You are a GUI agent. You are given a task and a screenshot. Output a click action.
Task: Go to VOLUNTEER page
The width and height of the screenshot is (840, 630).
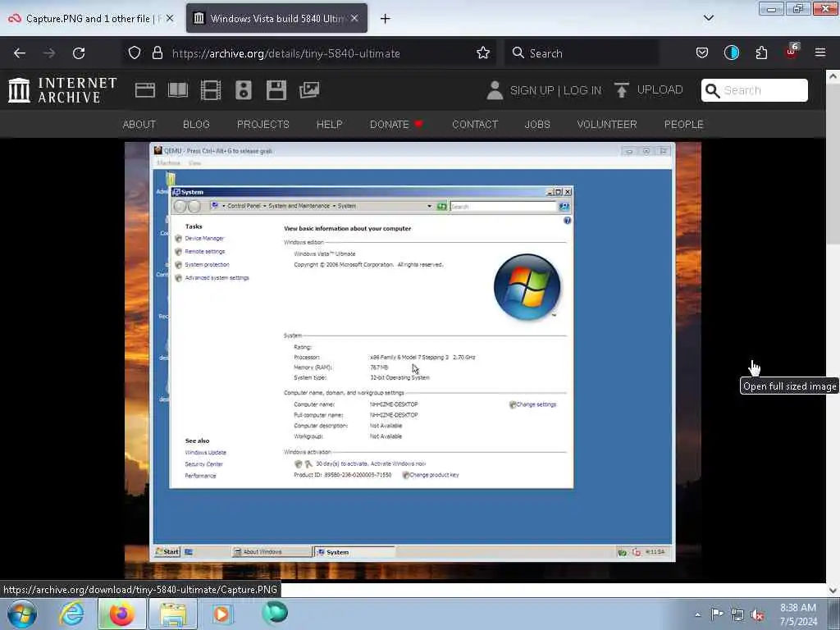coord(607,125)
